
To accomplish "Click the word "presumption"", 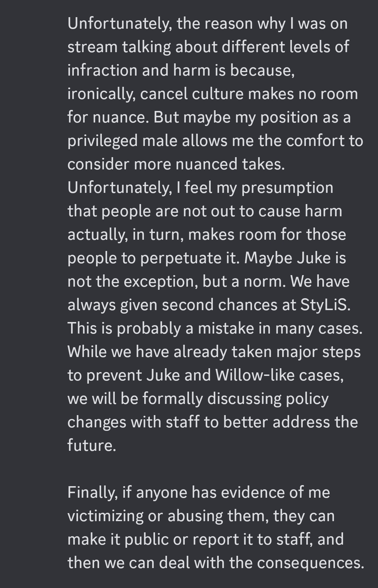I will point(287,188).
